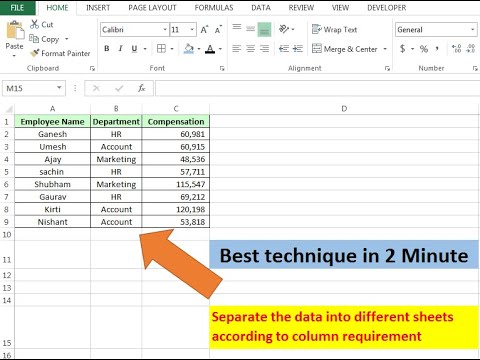
Task: Click the Select All corner triangle
Action: click(x=8, y=109)
